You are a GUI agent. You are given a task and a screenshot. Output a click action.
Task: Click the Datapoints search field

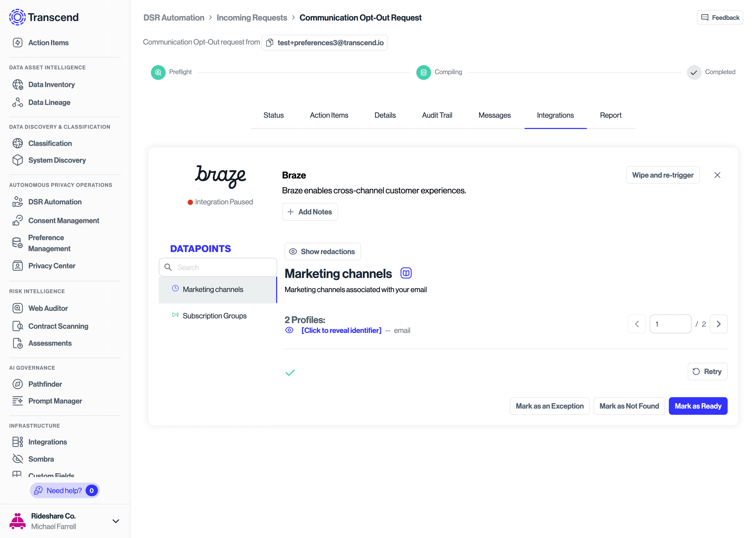tap(218, 267)
